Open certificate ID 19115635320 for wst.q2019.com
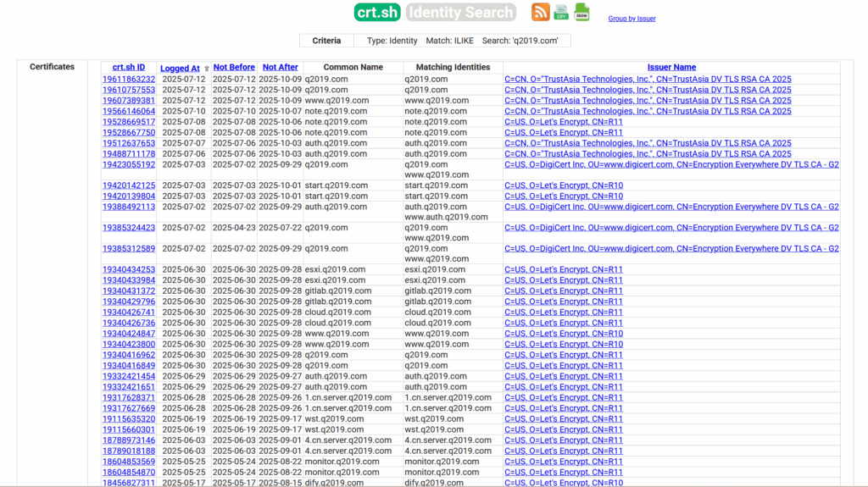 pyautogui.click(x=129, y=419)
